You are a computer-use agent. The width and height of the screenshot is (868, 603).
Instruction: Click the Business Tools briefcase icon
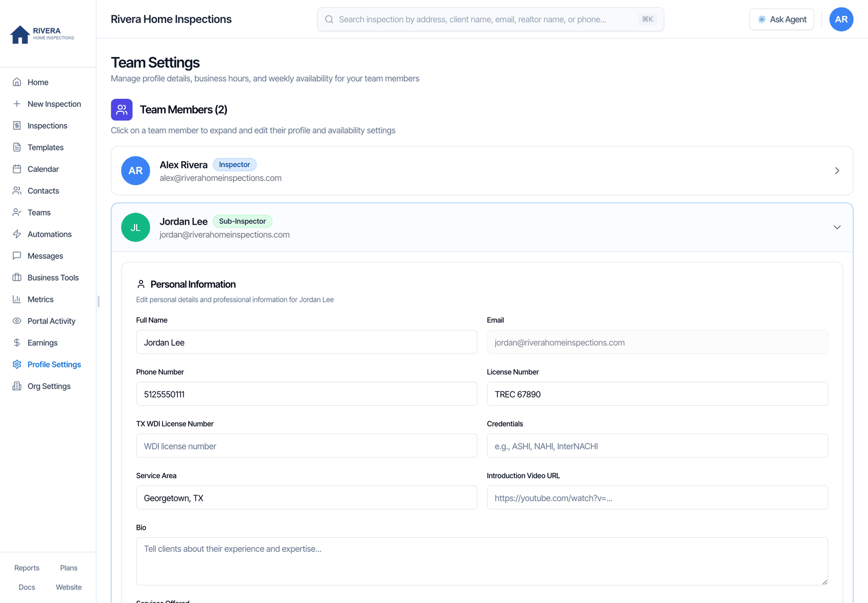click(17, 277)
